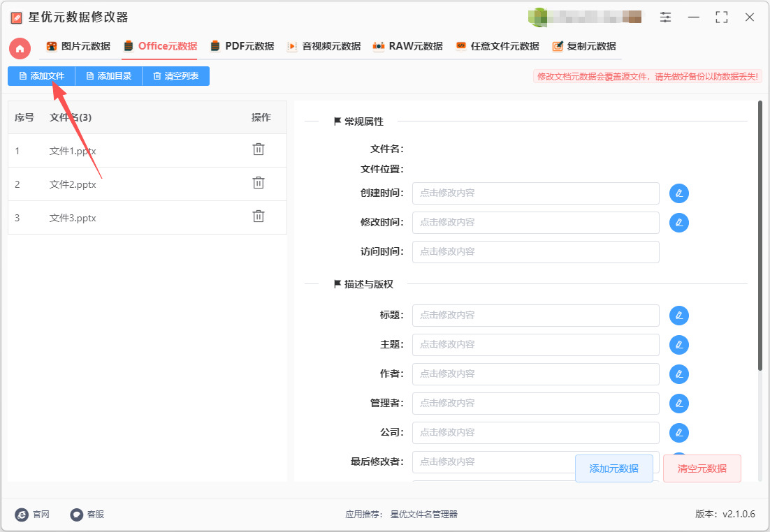Image resolution: width=770 pixels, height=532 pixels.
Task: Click the 创建时间 input field
Action: (536, 193)
